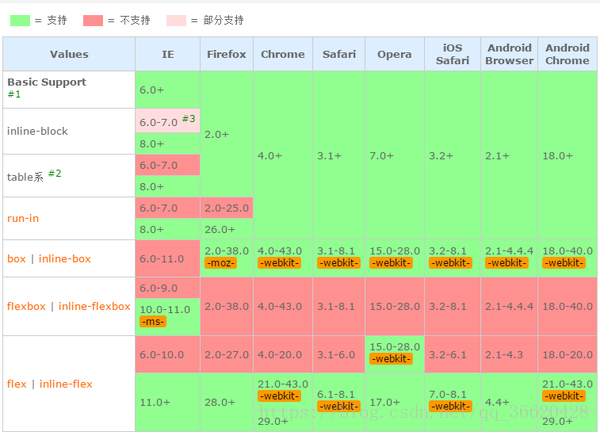Click Firefox 2.0-25.0 run-in cell
The height and width of the screenshot is (432, 600).
point(227,208)
